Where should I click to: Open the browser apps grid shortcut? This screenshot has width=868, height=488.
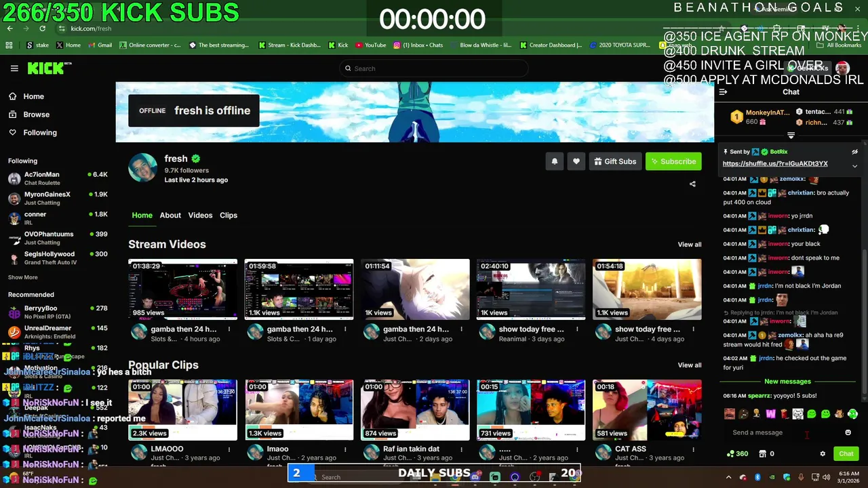[9, 45]
